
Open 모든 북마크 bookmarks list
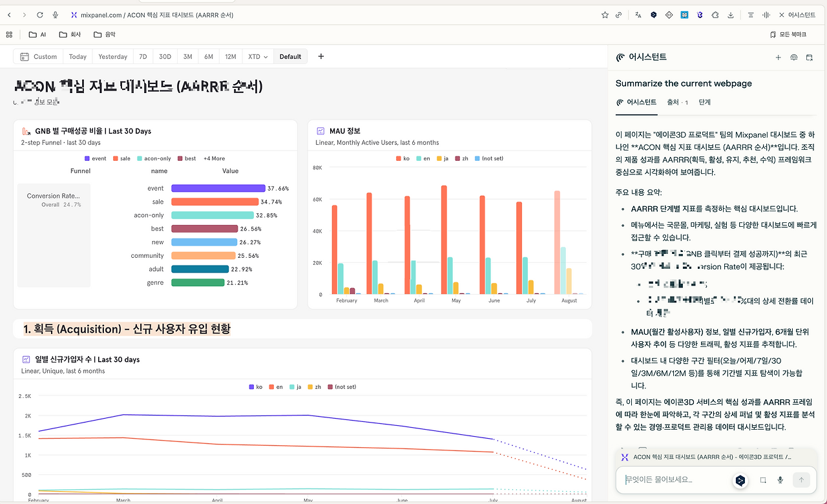pos(788,34)
